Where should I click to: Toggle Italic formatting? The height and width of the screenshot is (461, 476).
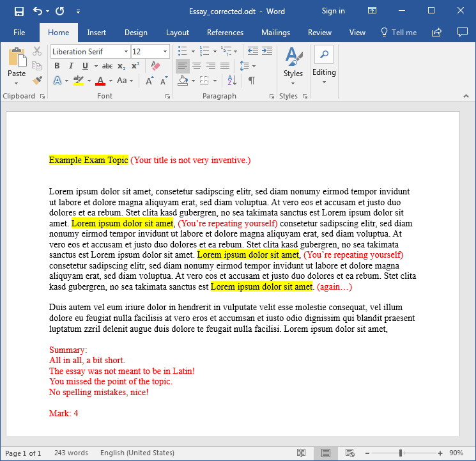click(71, 66)
